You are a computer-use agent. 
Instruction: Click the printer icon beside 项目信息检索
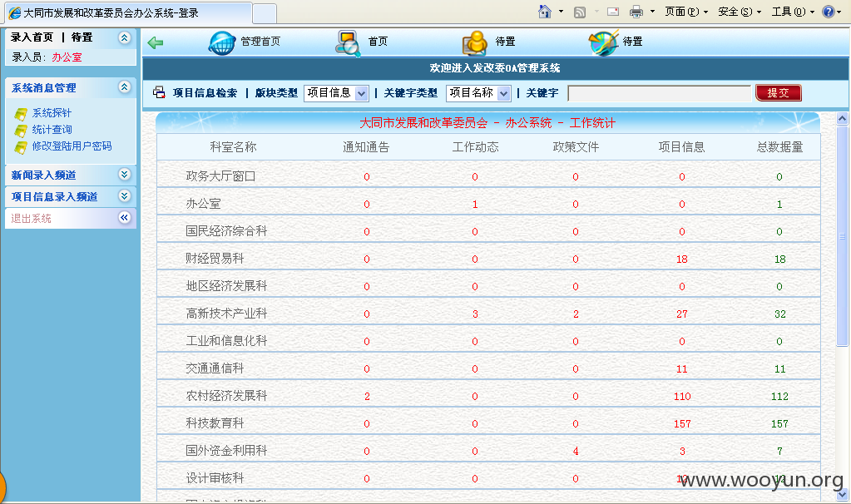pyautogui.click(x=159, y=93)
